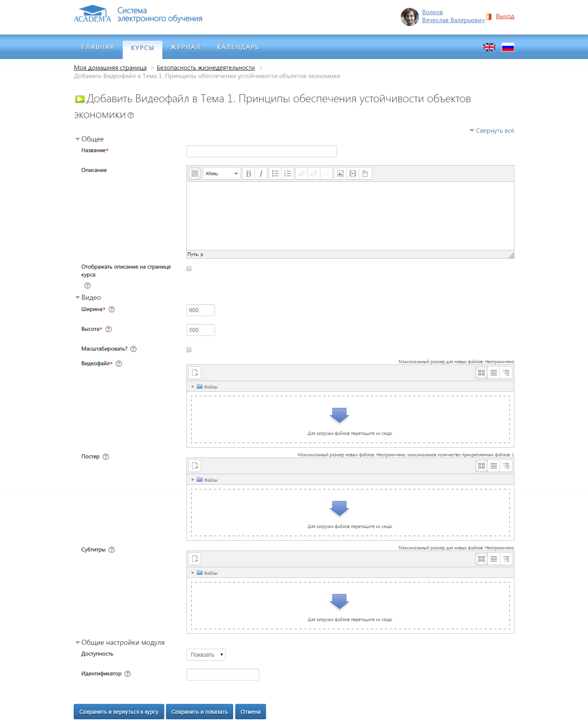Insert numbered list in description editor

coord(287,173)
